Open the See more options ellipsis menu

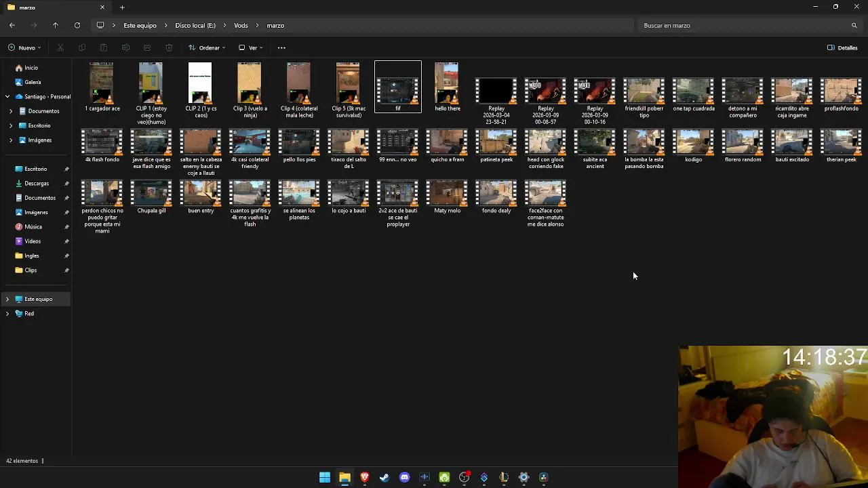(x=281, y=48)
